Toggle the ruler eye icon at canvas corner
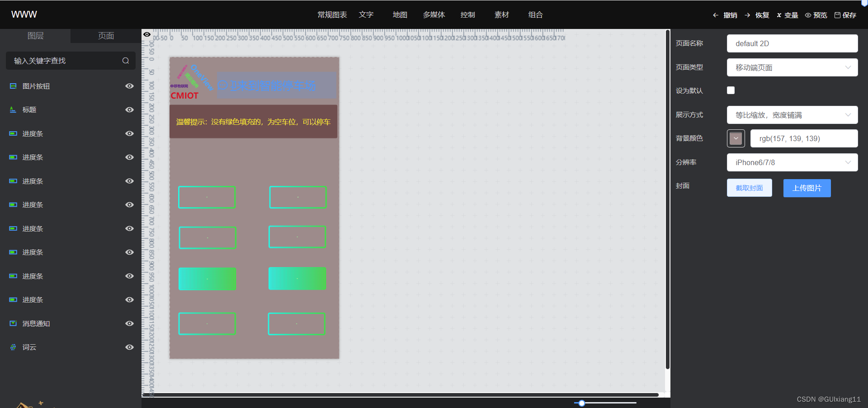 [147, 34]
